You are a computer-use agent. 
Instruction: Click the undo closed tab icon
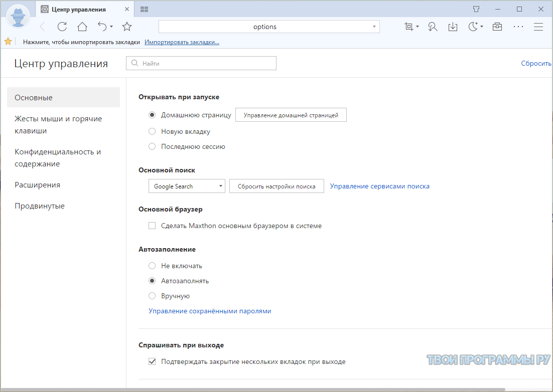(x=102, y=27)
